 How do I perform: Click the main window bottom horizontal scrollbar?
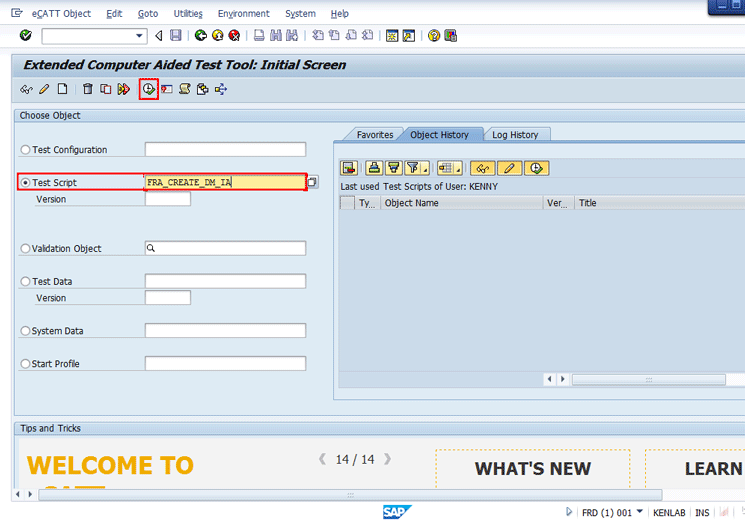(350, 495)
